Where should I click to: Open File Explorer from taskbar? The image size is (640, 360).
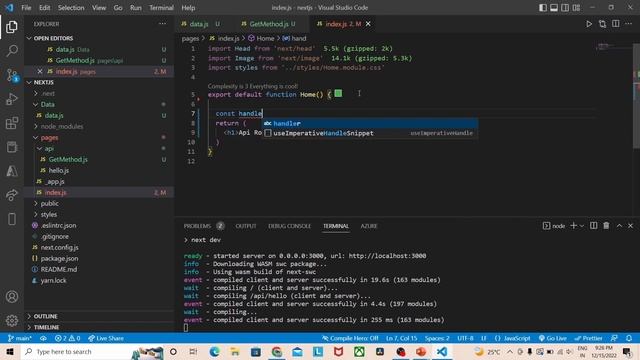pyautogui.click(x=235, y=351)
